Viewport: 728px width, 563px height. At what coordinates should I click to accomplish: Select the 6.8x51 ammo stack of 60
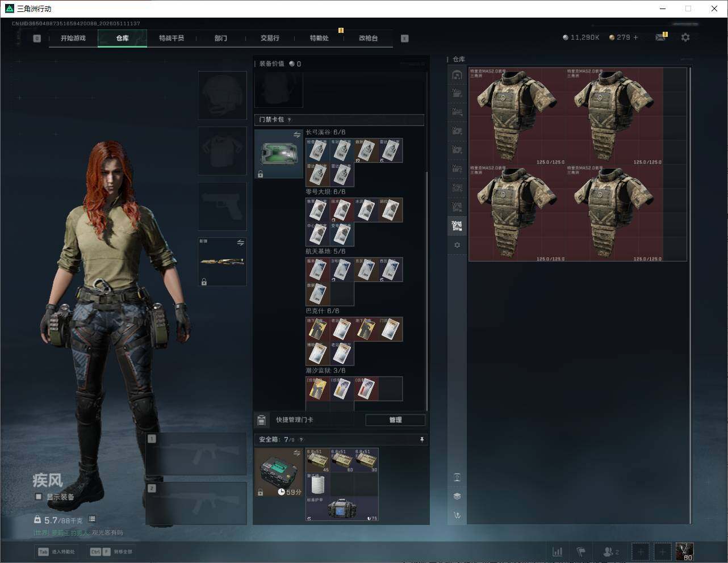342,460
